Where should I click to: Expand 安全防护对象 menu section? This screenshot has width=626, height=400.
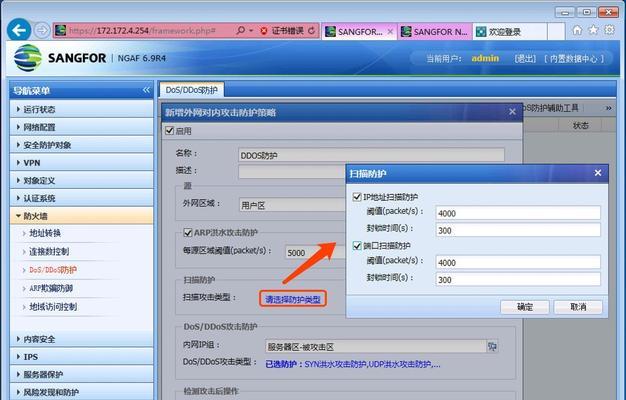[81, 145]
